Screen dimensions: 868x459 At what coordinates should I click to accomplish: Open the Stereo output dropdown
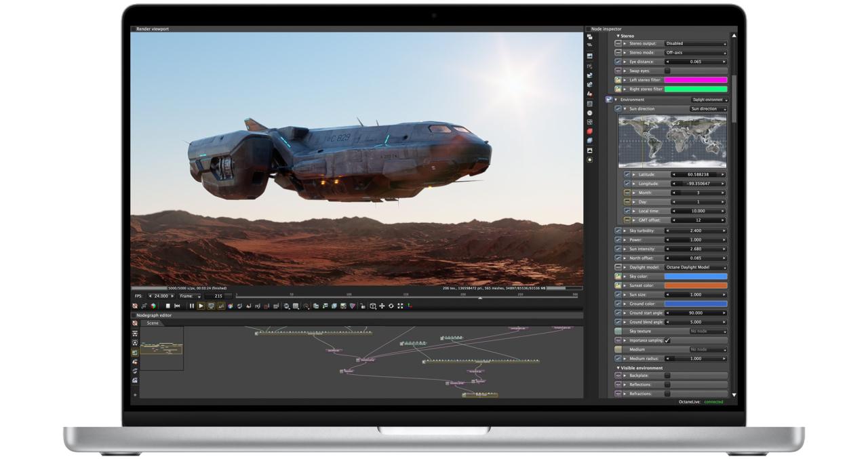coord(695,43)
